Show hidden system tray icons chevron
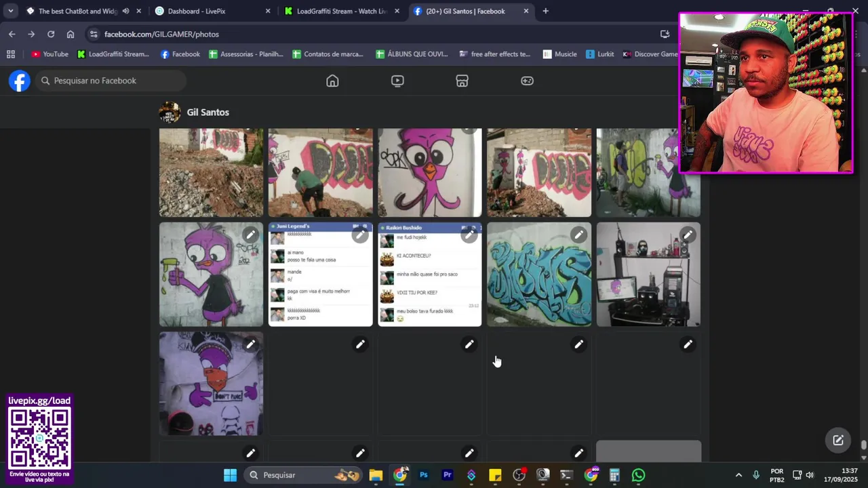 [x=738, y=475]
